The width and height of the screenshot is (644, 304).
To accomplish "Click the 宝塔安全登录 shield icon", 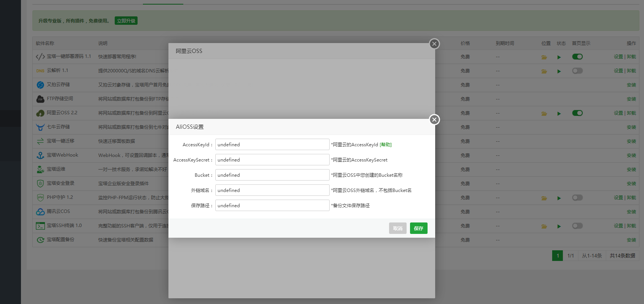I will point(40,184).
